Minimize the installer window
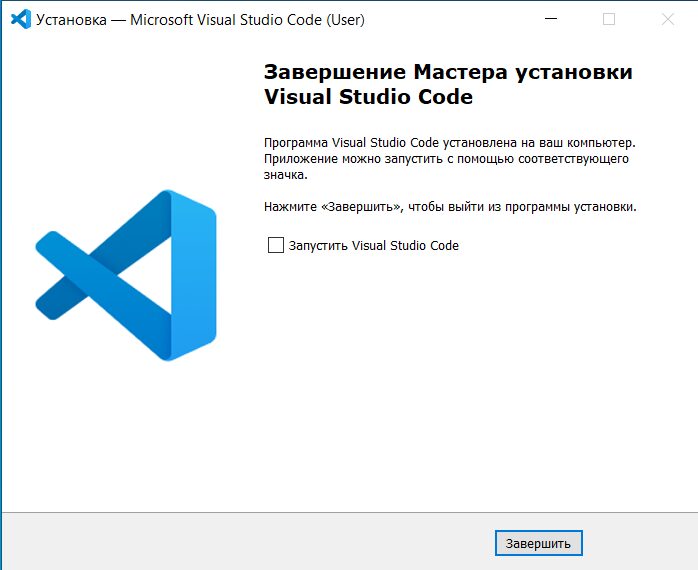 coord(551,19)
